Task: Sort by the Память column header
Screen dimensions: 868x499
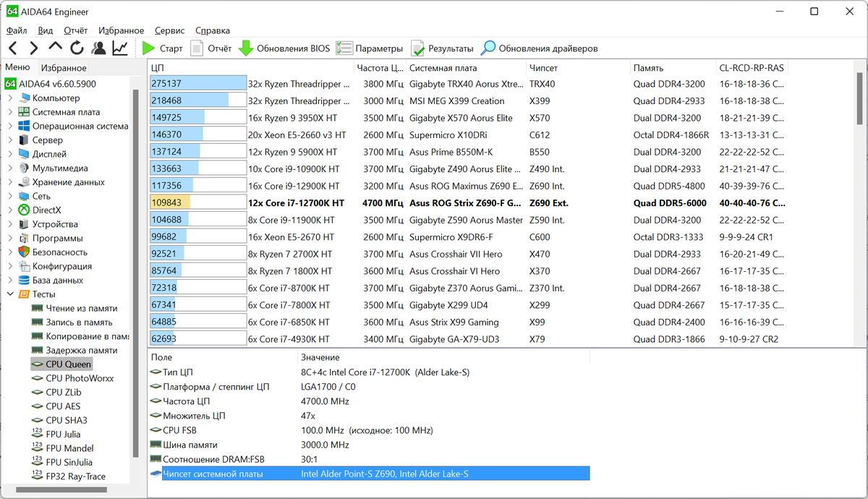Action: pyautogui.click(x=672, y=68)
